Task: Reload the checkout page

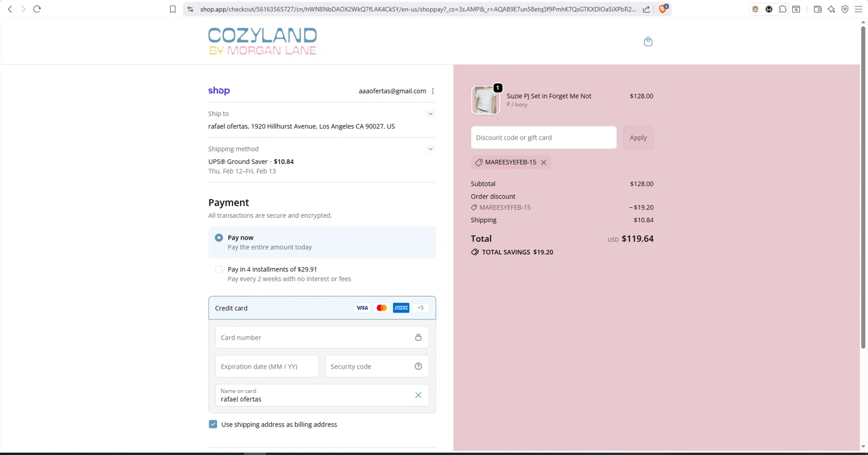Action: tap(37, 9)
